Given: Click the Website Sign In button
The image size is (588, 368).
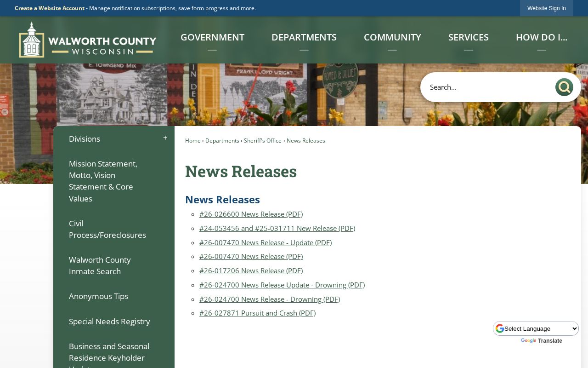Looking at the screenshot, I should point(547,8).
